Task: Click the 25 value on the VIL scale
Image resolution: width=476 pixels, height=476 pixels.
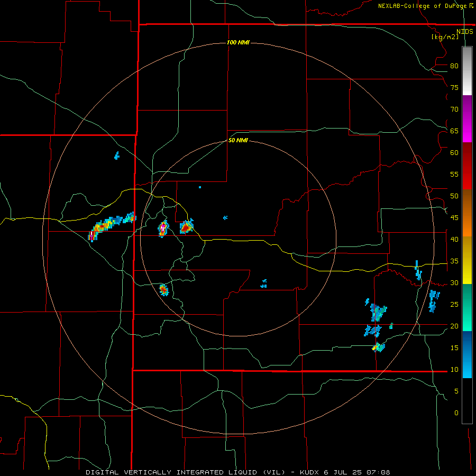Action: (x=454, y=305)
